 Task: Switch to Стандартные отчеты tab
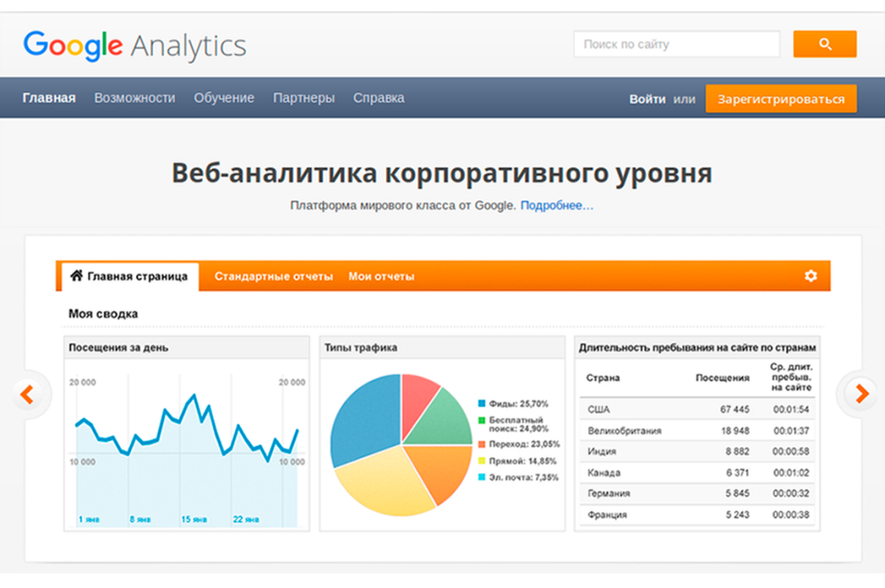coord(274,277)
